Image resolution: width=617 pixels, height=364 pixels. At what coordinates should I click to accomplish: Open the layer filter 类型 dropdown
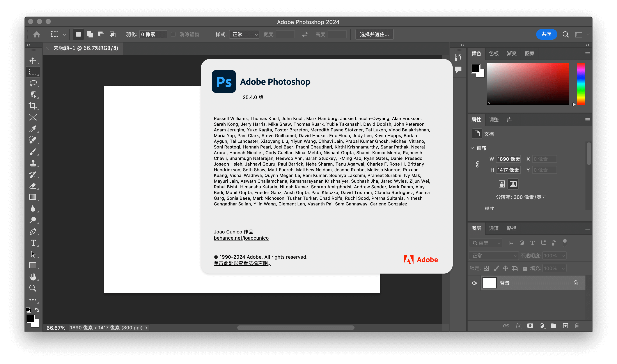pyautogui.click(x=486, y=243)
